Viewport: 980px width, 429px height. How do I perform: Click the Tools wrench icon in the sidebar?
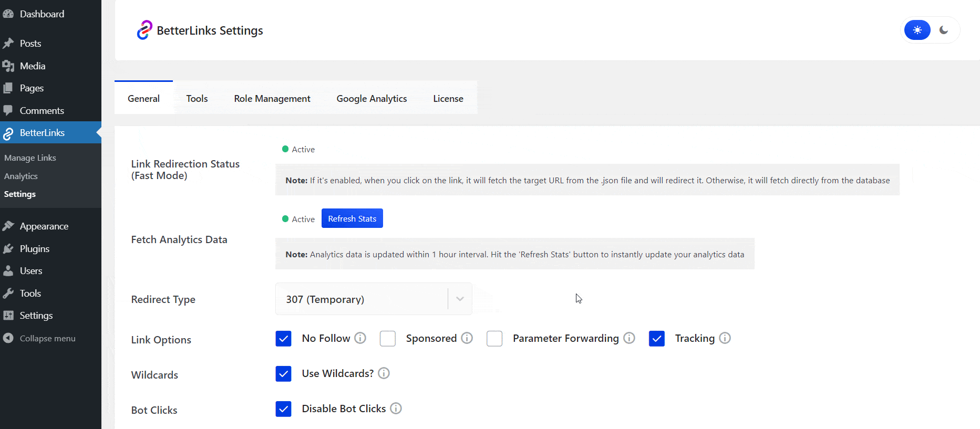point(8,294)
